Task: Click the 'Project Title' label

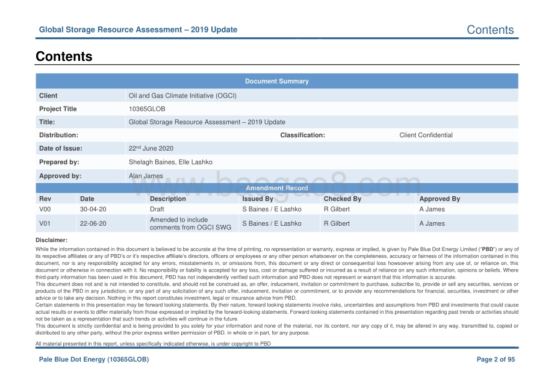Action: click(58, 109)
